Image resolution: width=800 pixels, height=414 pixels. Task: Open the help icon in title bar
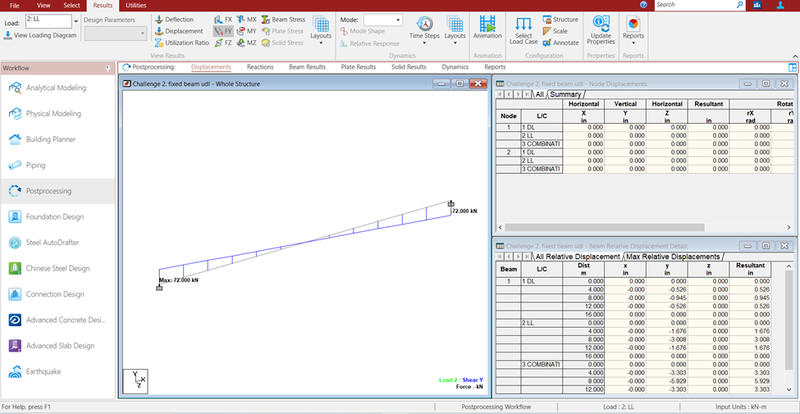(x=643, y=5)
